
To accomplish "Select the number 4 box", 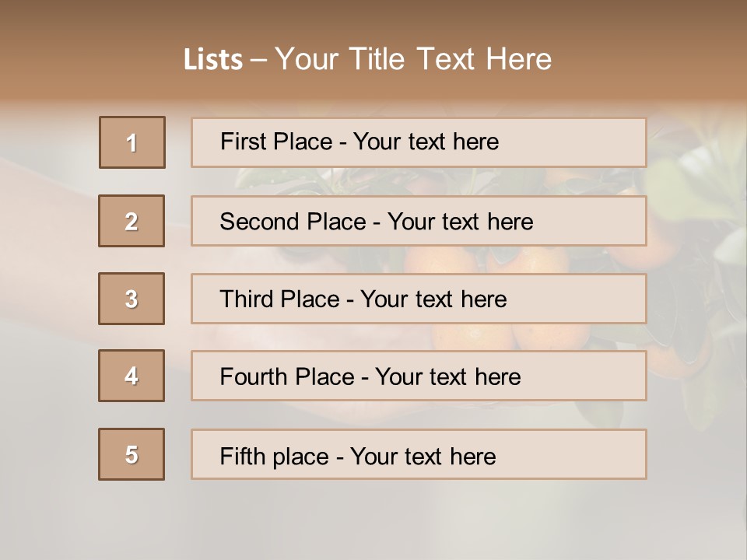I will (132, 376).
